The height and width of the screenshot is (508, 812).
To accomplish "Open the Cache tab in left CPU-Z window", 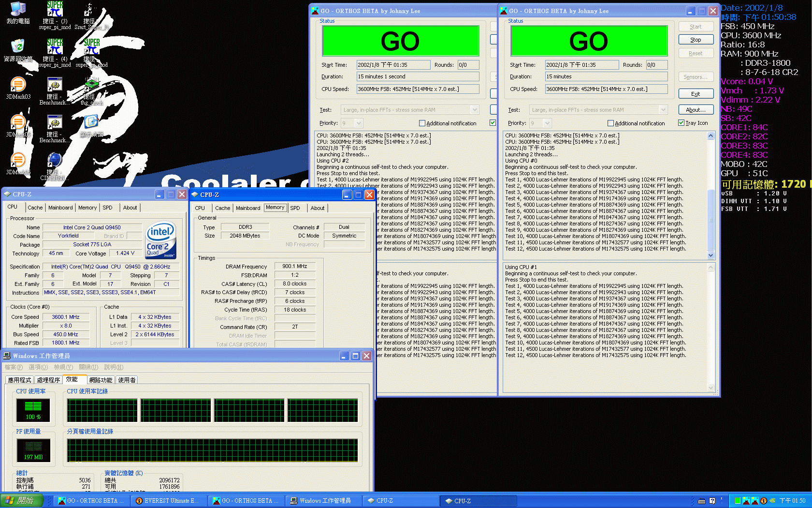I will [35, 208].
